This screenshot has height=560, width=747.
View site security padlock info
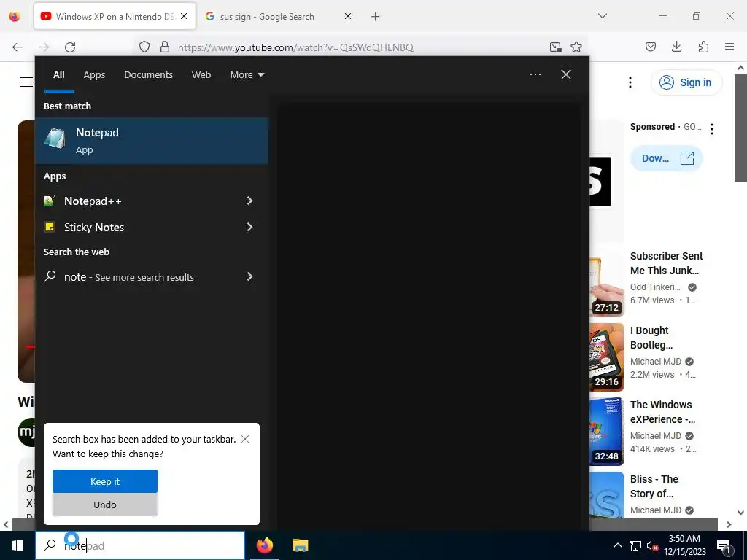(x=165, y=47)
